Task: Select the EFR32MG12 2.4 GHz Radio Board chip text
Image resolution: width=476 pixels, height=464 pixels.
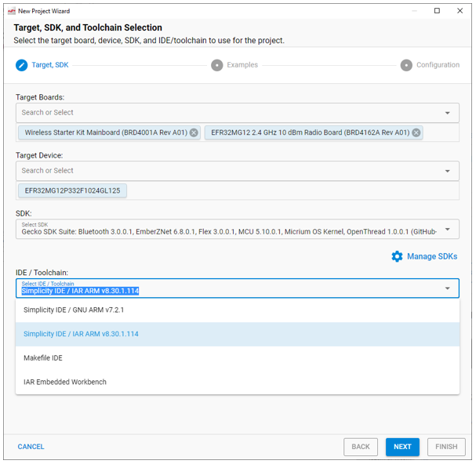Action: point(311,132)
